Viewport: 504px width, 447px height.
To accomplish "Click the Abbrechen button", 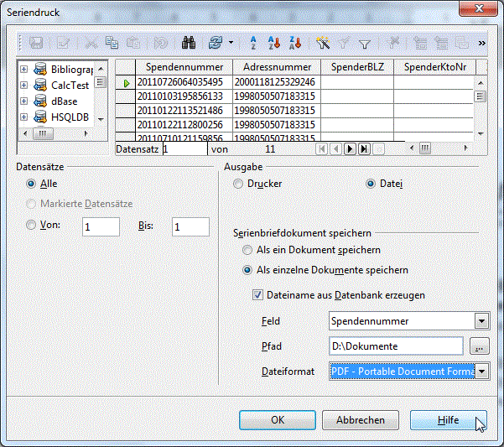I will tap(361, 420).
